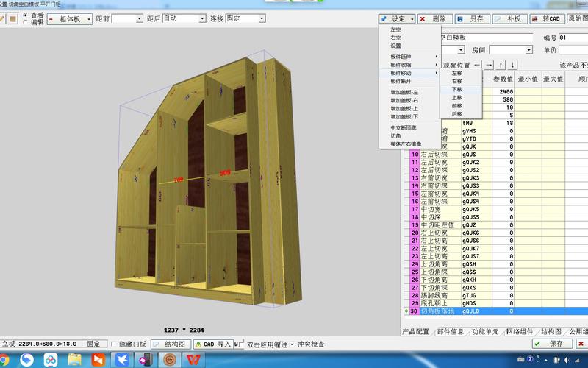Click the left arrow 观察位置 button
The height and width of the screenshot is (368, 588).
[477, 65]
